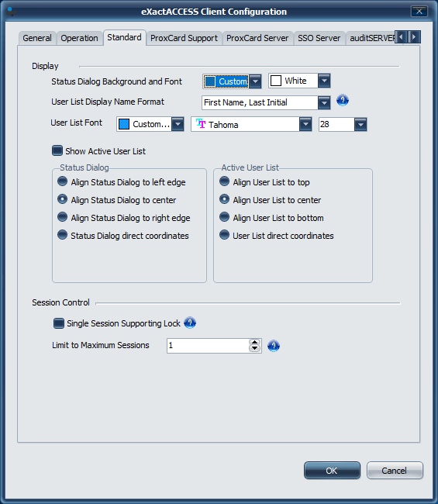Click the application icon in title bar

[x=11, y=12]
